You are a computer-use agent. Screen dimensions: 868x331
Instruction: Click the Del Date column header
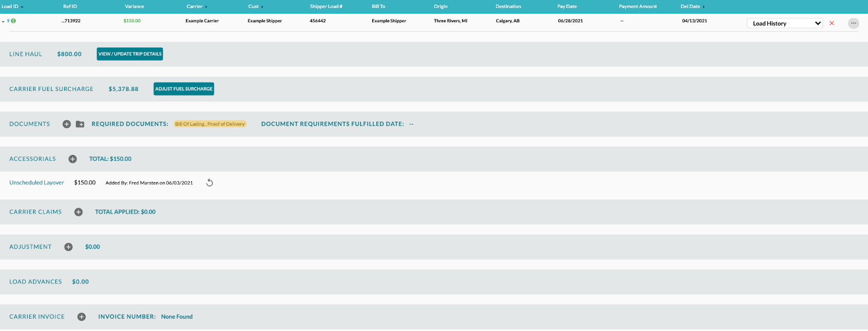690,7
